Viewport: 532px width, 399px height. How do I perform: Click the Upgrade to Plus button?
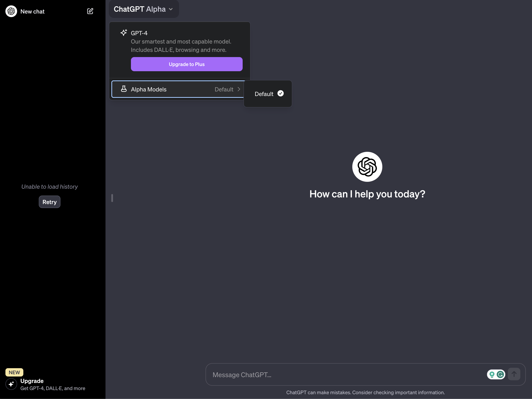[x=186, y=64]
